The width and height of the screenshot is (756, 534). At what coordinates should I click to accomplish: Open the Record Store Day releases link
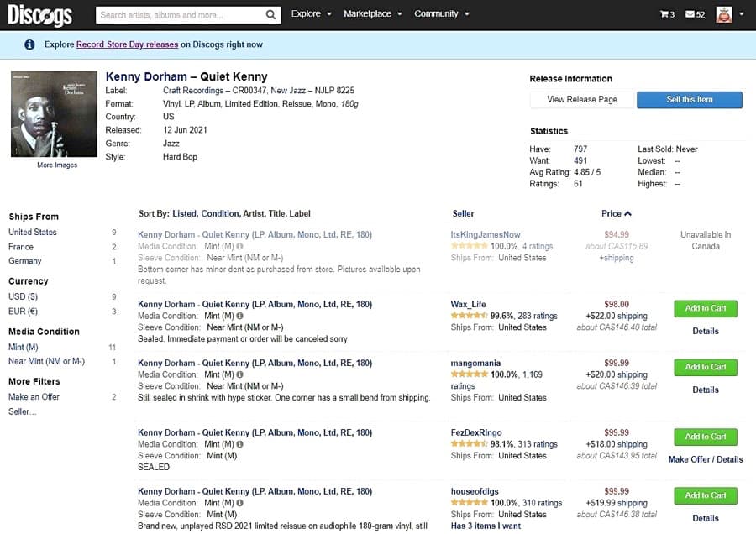127,44
